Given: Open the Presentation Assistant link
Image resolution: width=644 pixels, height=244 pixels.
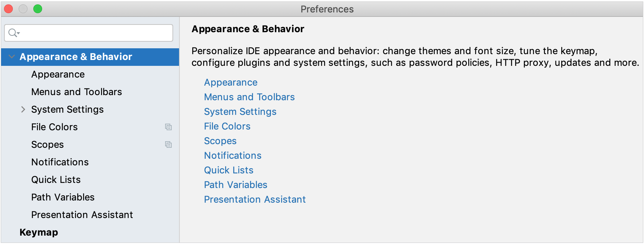Looking at the screenshot, I should tap(255, 199).
